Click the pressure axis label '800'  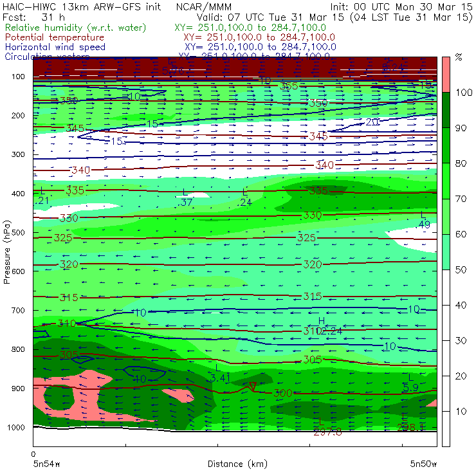[x=18, y=349]
